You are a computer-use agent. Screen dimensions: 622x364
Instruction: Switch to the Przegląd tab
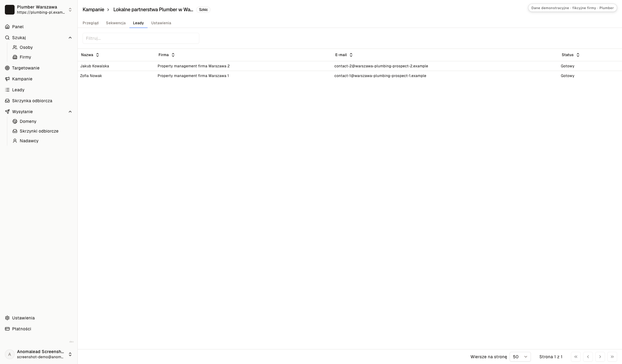(91, 23)
